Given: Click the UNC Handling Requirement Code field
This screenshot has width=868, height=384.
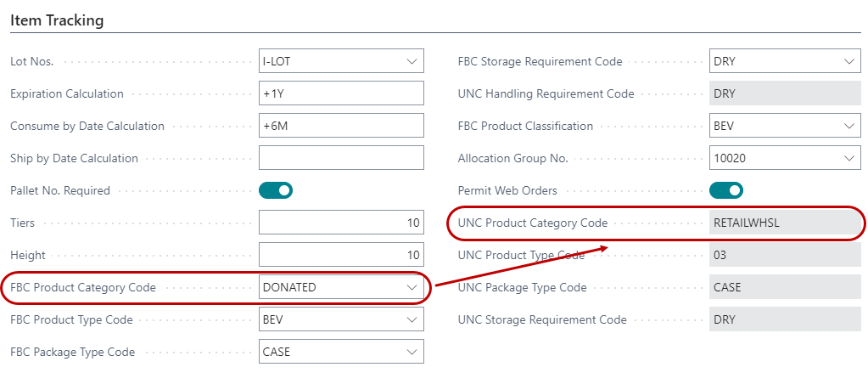Looking at the screenshot, I should click(x=784, y=93).
